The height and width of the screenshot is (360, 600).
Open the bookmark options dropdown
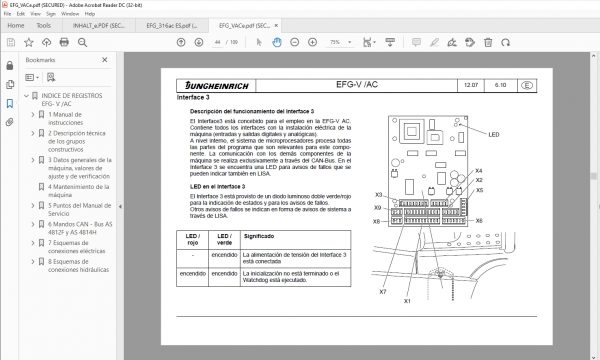32,77
